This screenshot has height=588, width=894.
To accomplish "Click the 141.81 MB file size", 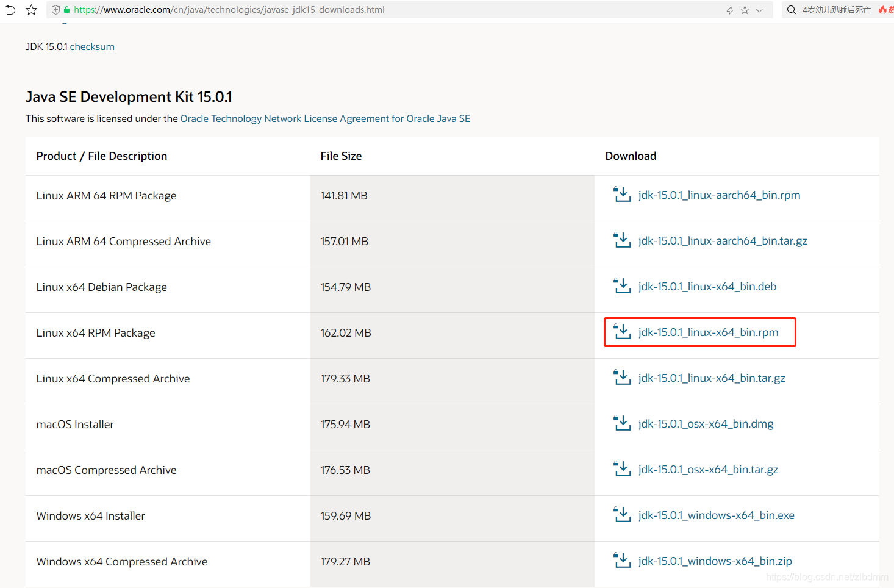I will pos(344,196).
